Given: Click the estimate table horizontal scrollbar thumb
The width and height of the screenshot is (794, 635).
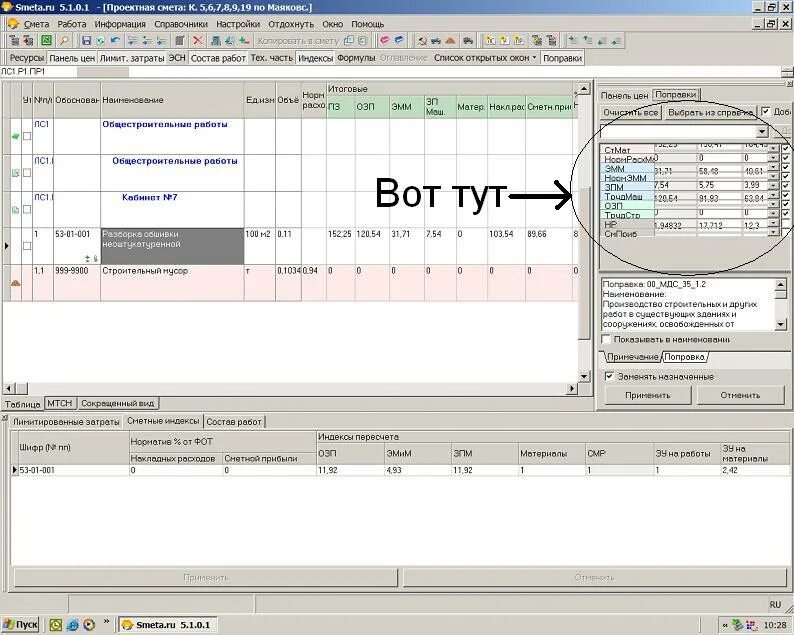Looking at the screenshot, I should [22, 388].
